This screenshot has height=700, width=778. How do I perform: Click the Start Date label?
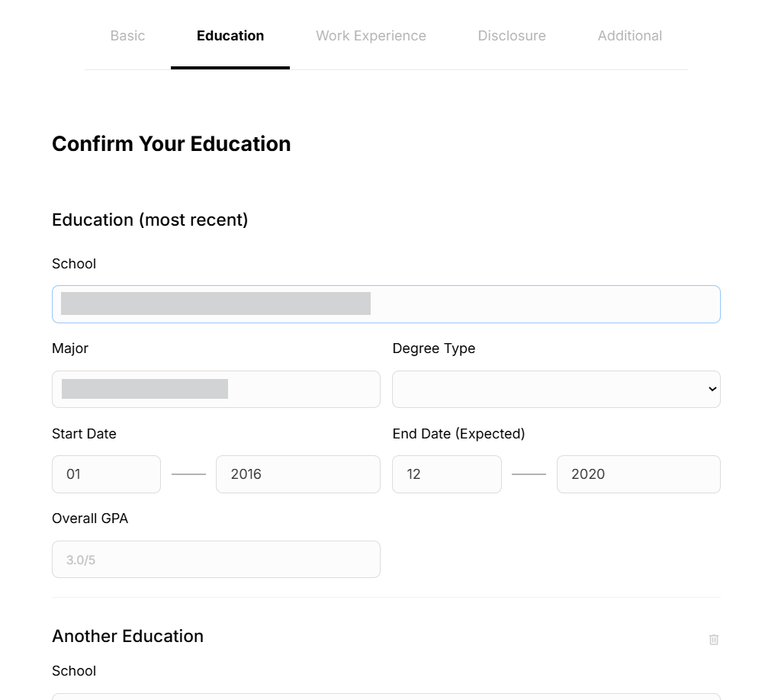pos(84,434)
